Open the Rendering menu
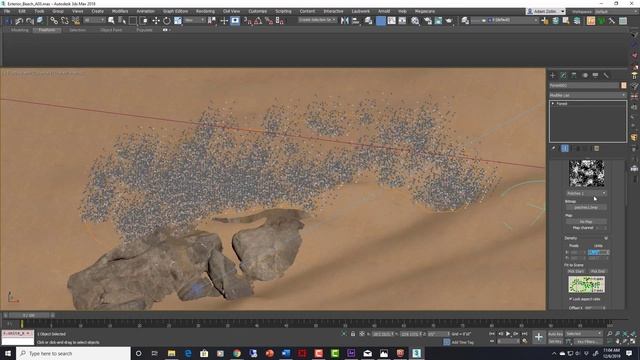 point(205,11)
